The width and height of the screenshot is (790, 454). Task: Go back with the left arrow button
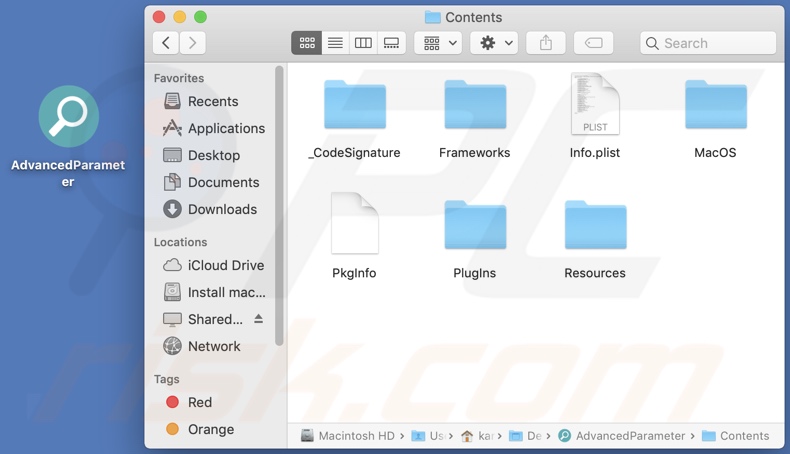tap(166, 43)
